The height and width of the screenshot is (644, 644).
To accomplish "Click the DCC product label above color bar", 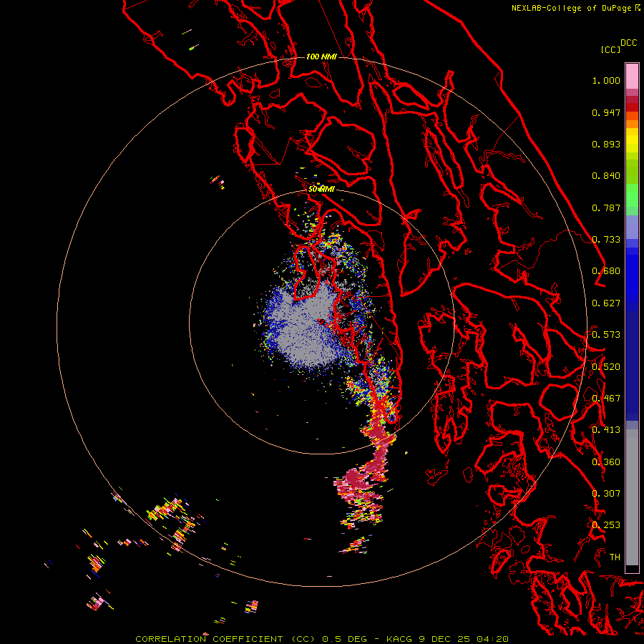I will [x=629, y=43].
